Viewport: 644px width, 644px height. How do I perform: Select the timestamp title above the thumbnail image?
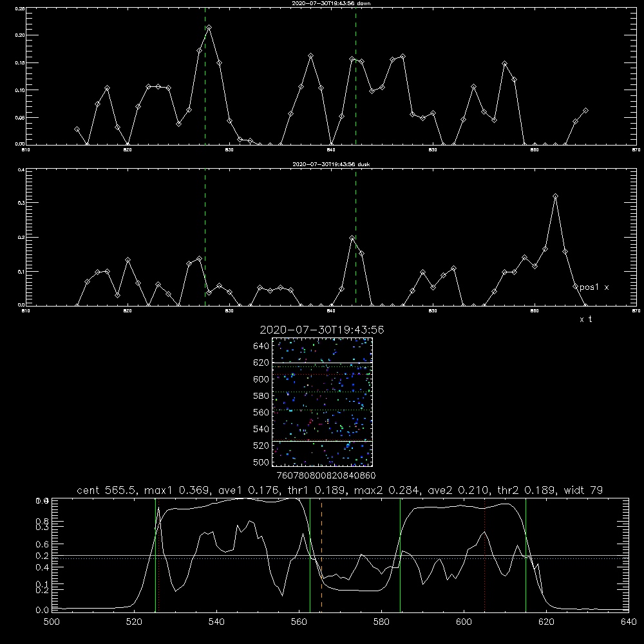[322, 330]
